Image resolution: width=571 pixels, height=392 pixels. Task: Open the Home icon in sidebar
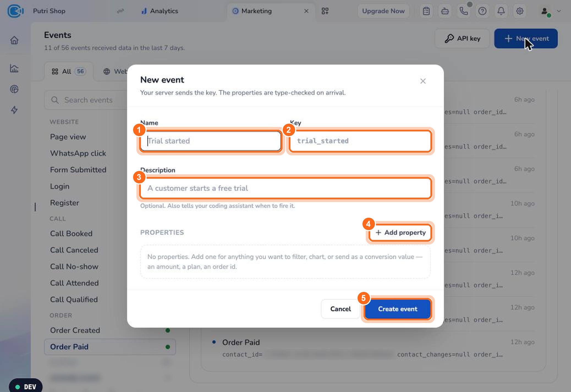click(14, 40)
